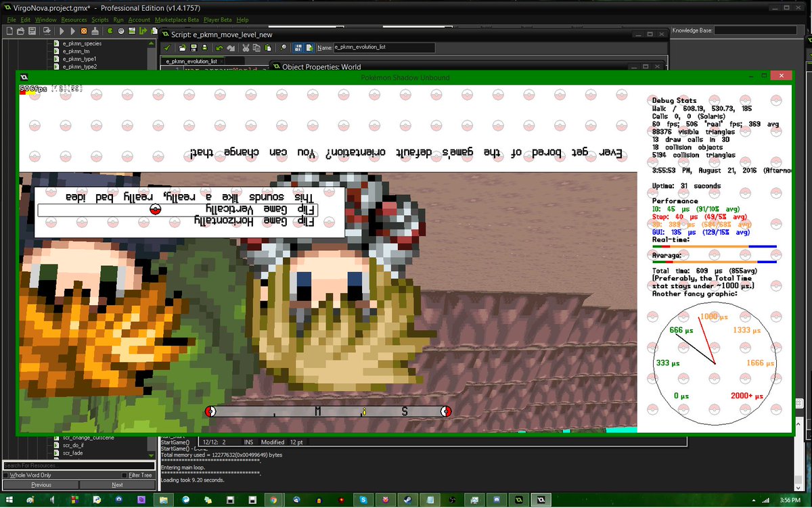Open Skype from the taskbar
Viewport: 812px width, 508px height.
(x=363, y=500)
